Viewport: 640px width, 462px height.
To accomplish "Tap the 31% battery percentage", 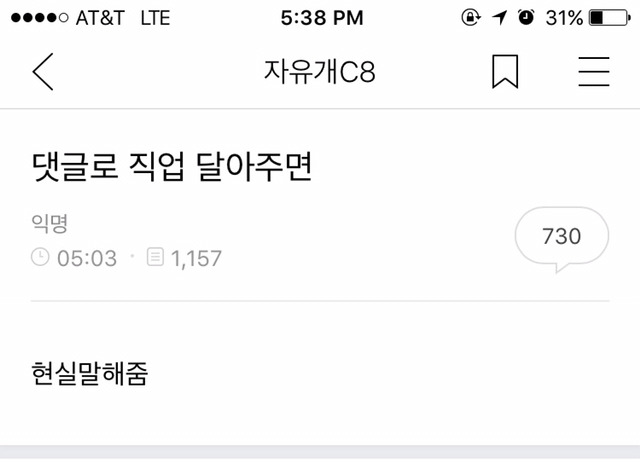I will pyautogui.click(x=564, y=18).
